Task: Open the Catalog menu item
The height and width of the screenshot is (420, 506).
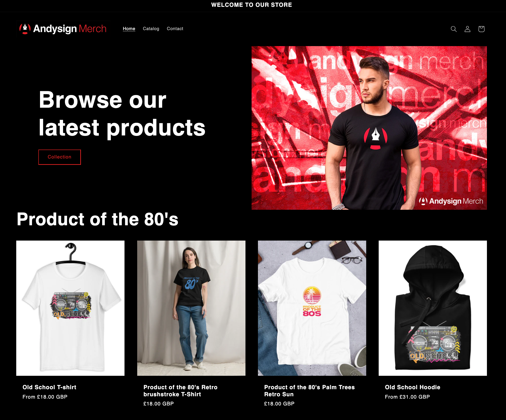Action: coord(151,29)
